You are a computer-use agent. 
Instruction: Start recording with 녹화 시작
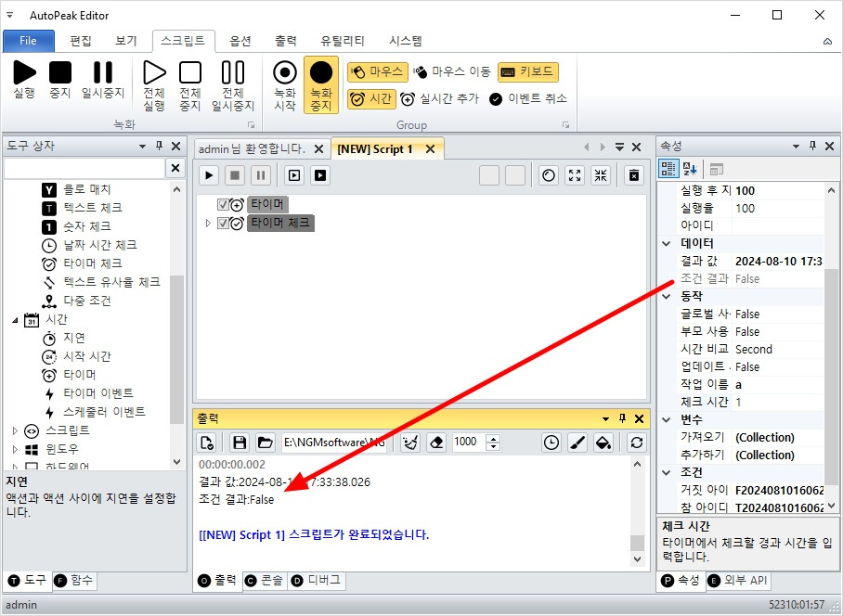pyautogui.click(x=285, y=85)
